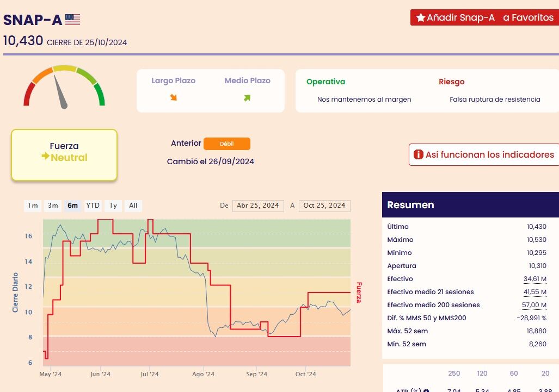The image size is (559, 392).
Task: Click the Fuerza Neutral card
Action: 64,155
